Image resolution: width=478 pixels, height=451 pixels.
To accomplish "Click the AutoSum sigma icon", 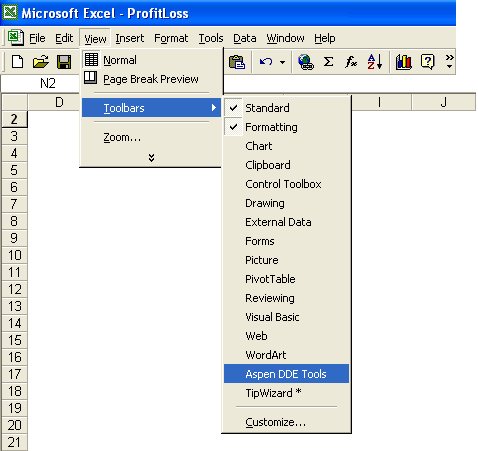I will pos(329,62).
